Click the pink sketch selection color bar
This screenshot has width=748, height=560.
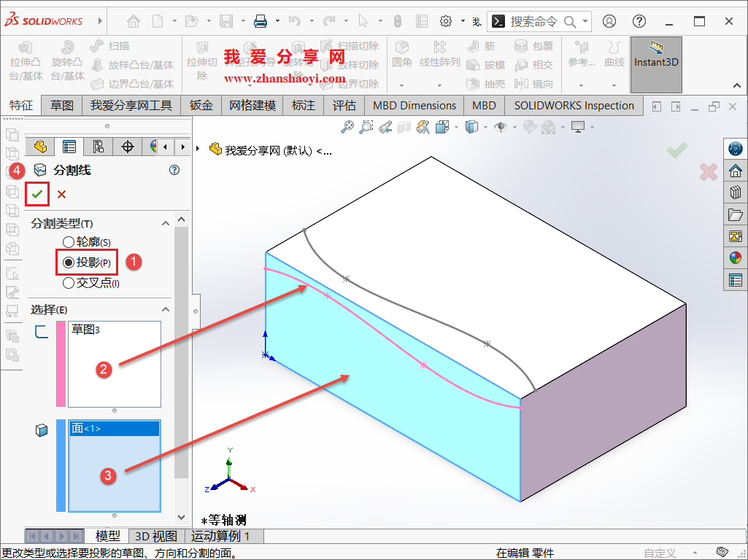click(61, 364)
